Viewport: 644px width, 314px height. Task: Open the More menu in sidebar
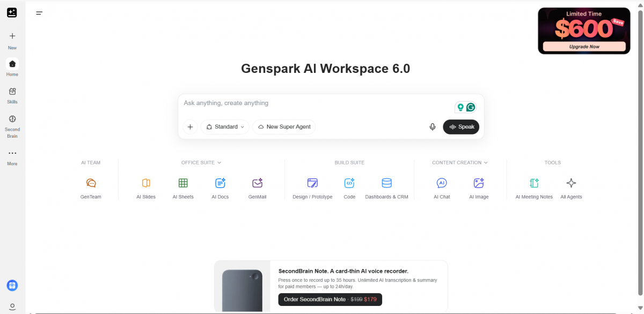click(x=12, y=158)
